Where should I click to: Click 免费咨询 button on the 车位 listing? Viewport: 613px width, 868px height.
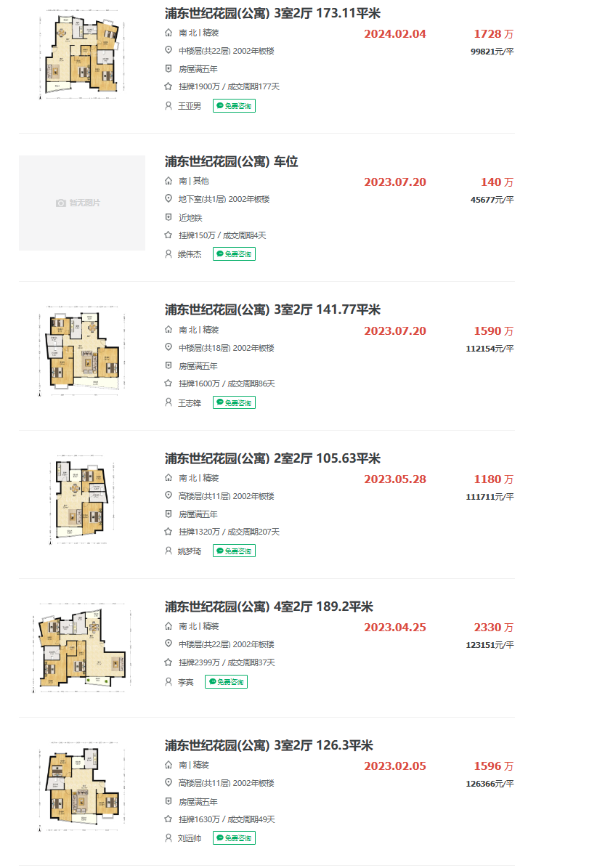(x=234, y=253)
